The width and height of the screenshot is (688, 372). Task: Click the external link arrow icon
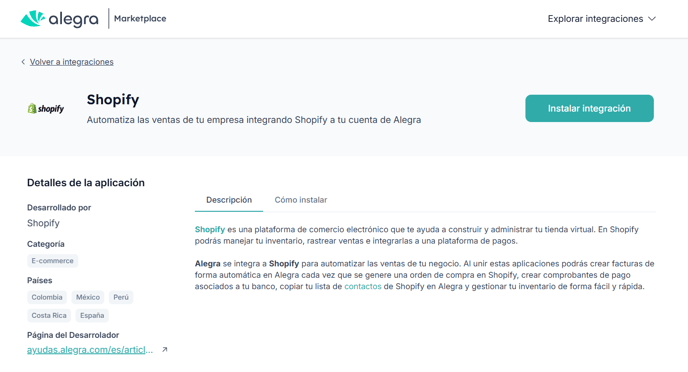click(x=165, y=350)
